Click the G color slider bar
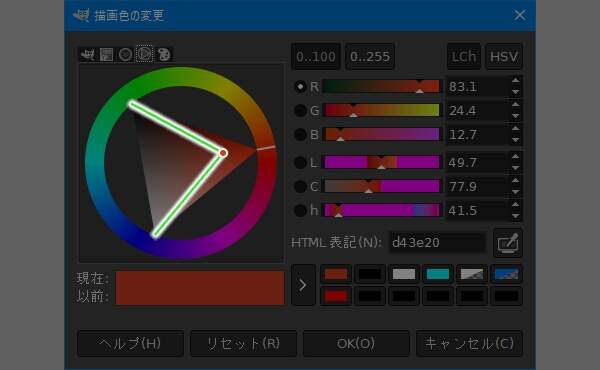 [x=382, y=110]
